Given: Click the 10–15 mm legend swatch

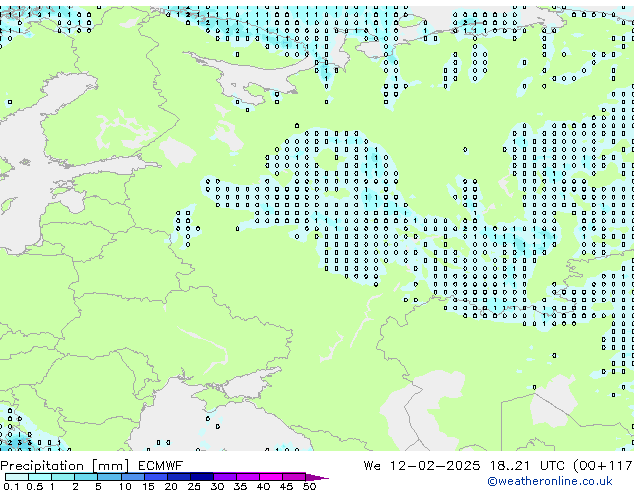Looking at the screenshot, I should [x=132, y=477].
